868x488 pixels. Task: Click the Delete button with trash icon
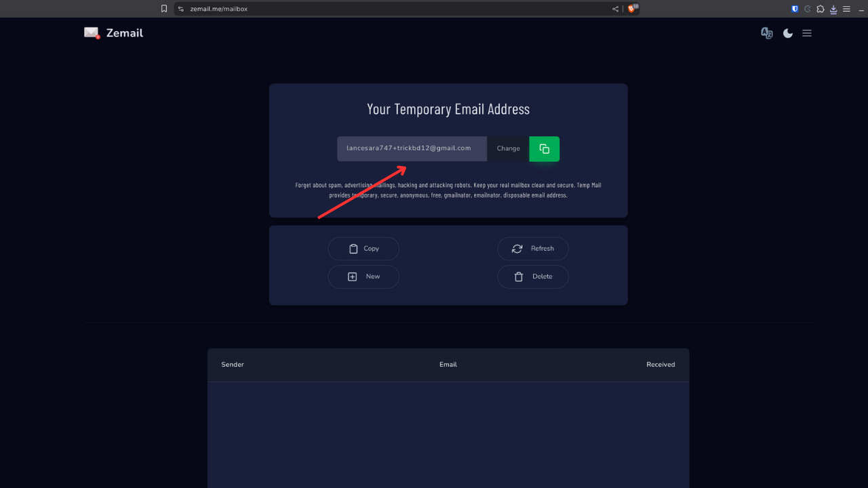coord(532,277)
